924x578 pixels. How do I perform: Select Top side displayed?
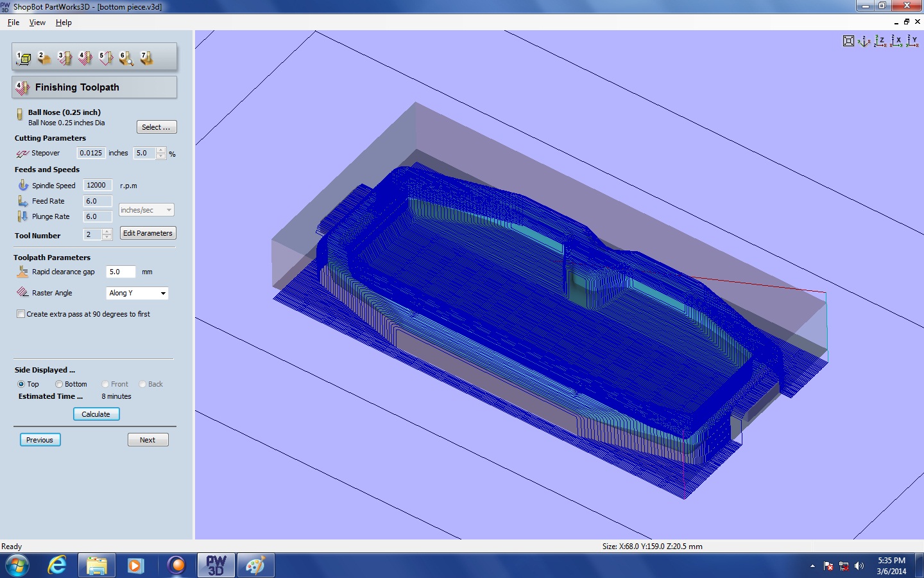[x=21, y=384]
